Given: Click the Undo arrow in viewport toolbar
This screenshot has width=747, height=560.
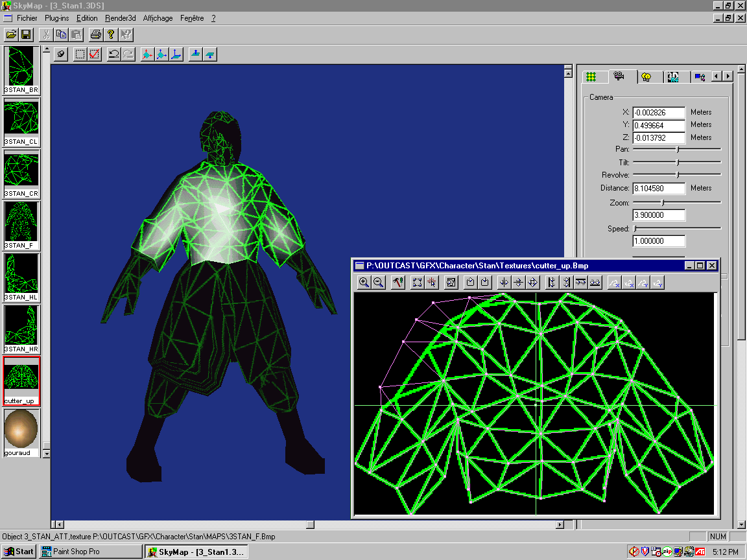Looking at the screenshot, I should (x=113, y=54).
